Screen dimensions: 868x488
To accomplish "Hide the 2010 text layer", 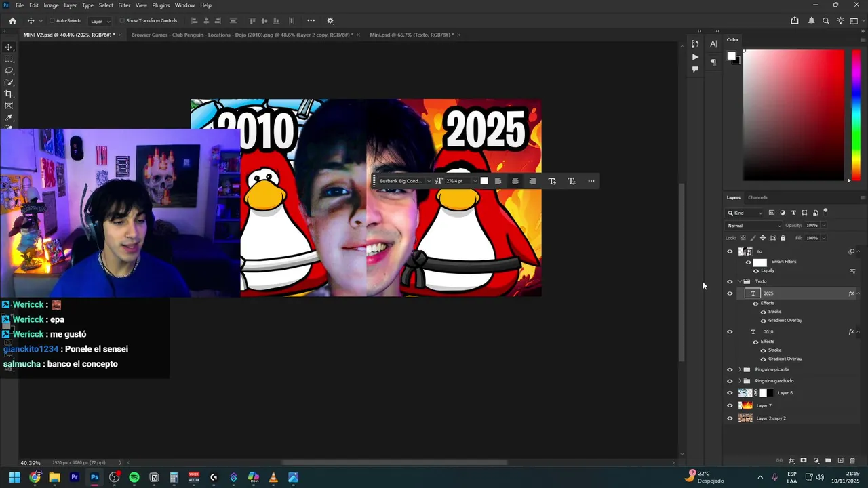I will coord(730,332).
